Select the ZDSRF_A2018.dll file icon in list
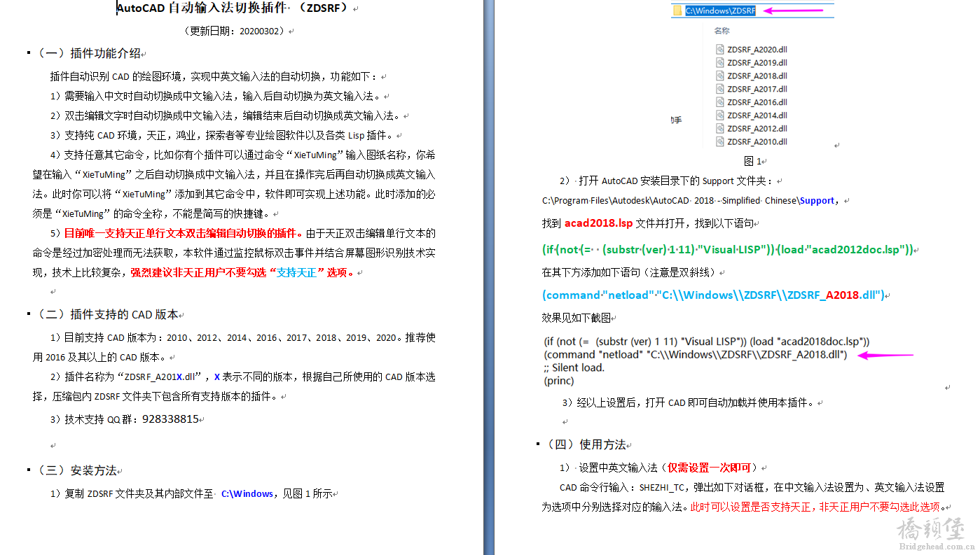 (720, 76)
